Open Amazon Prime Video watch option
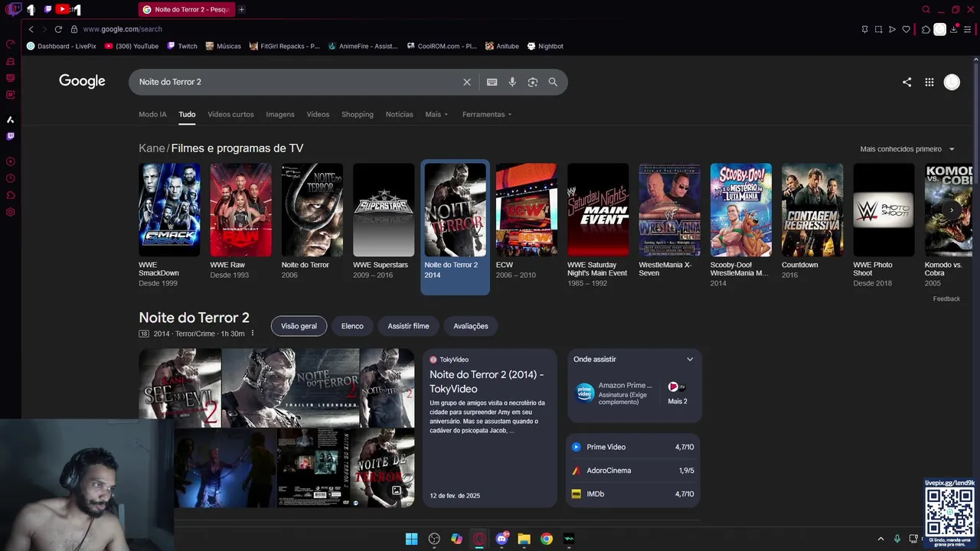The height and width of the screenshot is (551, 980). click(x=615, y=393)
